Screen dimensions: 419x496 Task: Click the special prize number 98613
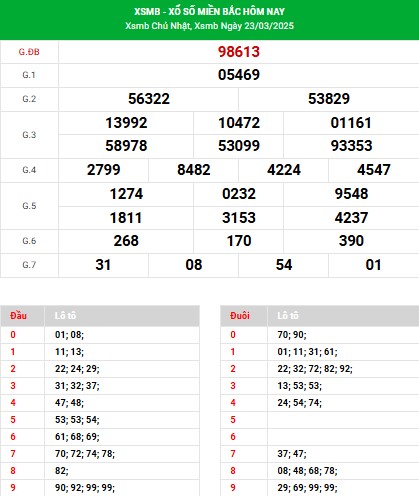(239, 52)
